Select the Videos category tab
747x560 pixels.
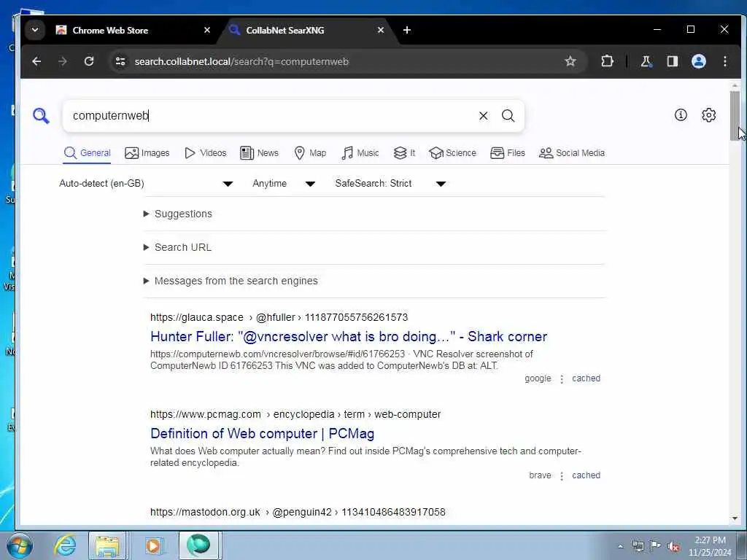coord(205,153)
